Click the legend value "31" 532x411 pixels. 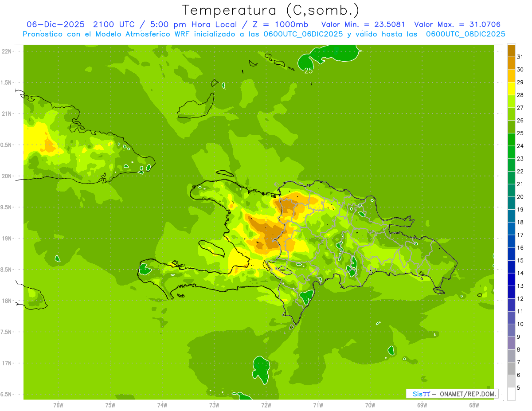click(x=520, y=57)
